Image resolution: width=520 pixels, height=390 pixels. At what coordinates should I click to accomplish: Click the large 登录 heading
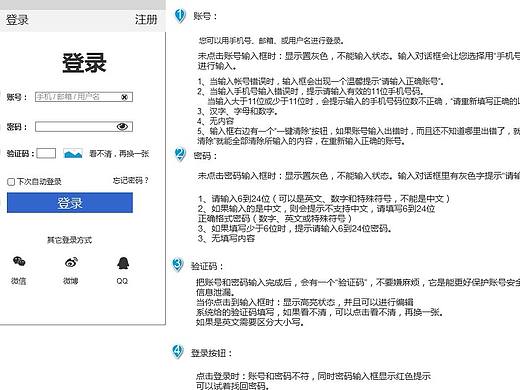click(x=84, y=63)
